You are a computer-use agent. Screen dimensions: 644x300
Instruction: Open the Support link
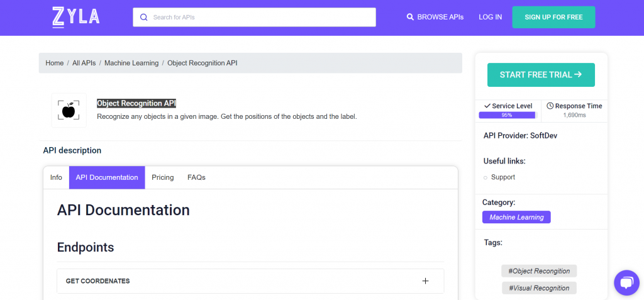(502, 177)
